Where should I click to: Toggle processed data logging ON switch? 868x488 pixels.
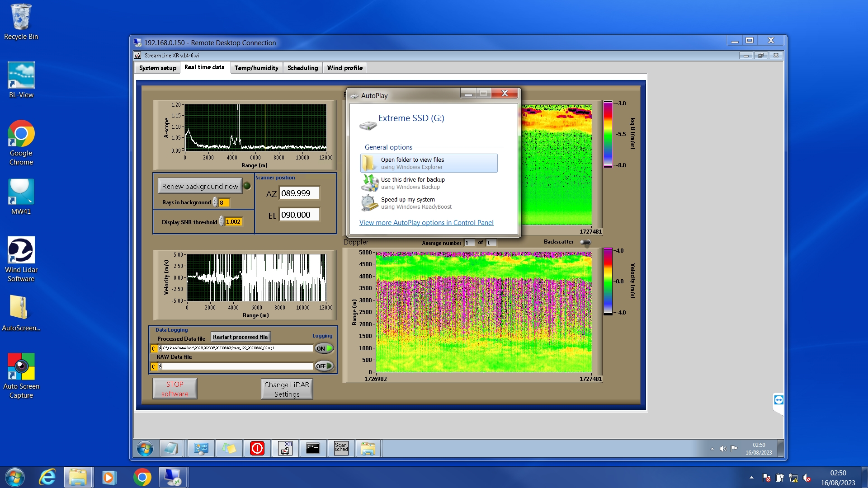pos(324,348)
